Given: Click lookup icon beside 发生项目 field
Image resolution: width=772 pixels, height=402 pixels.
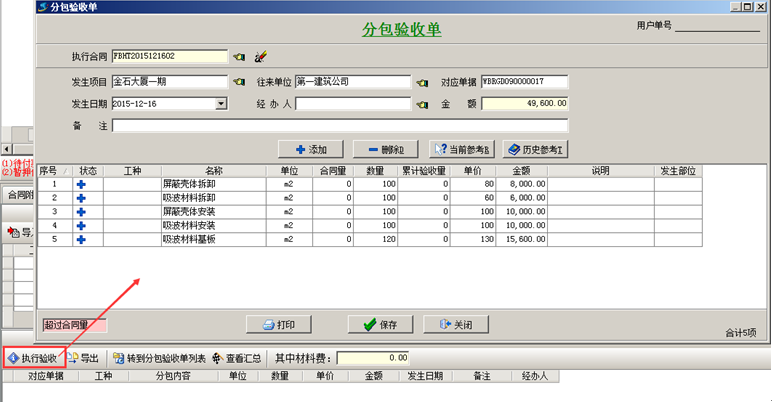Looking at the screenshot, I should (239, 82).
